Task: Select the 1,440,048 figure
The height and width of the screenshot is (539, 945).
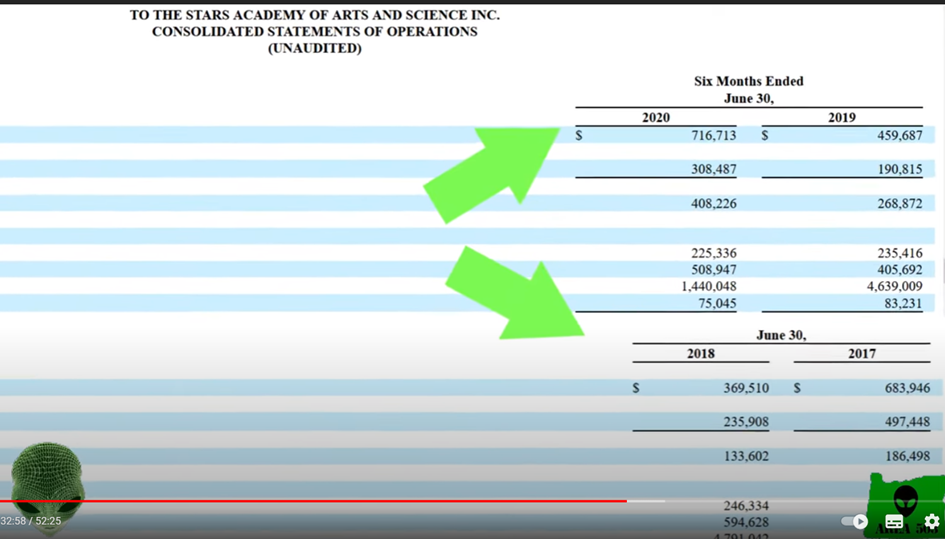Action: (x=709, y=286)
